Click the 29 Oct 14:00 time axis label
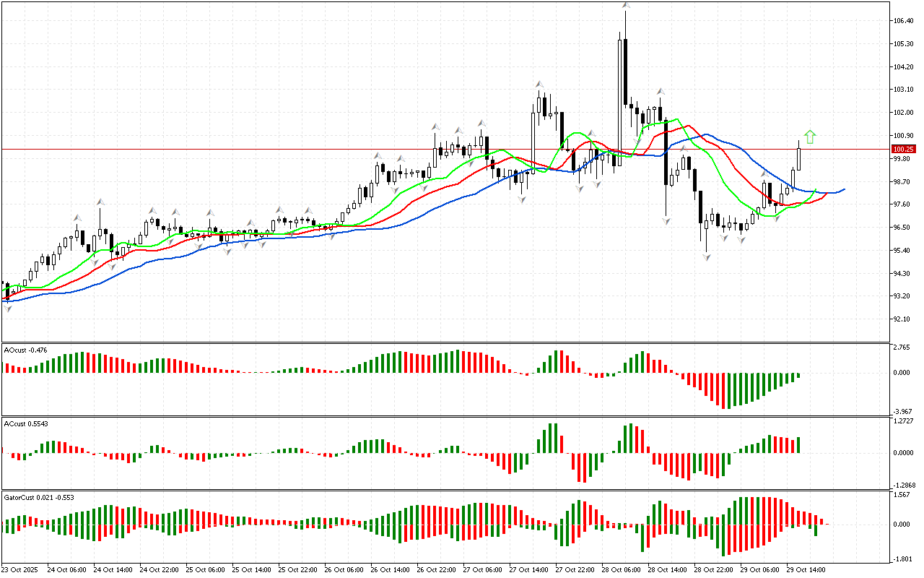Screen dimensions: 924x578 (807, 570)
